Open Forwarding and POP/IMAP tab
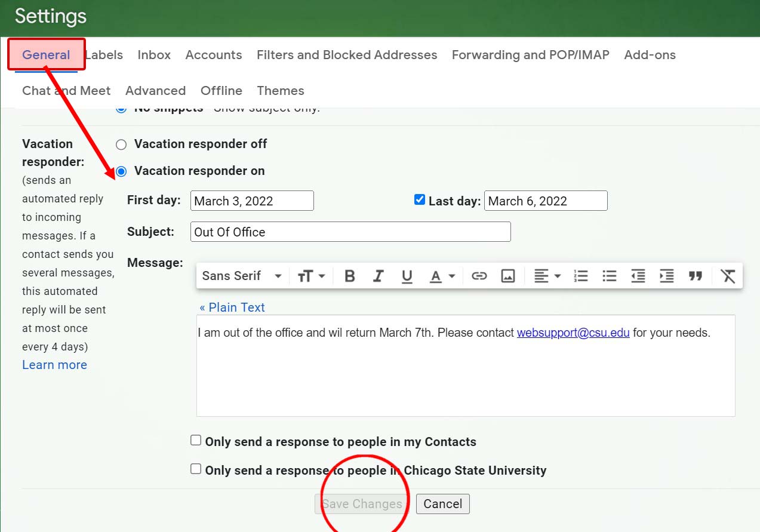The height and width of the screenshot is (532, 760). pos(531,55)
